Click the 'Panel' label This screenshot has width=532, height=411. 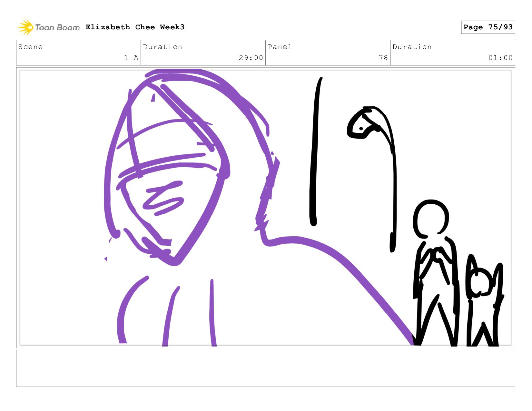coord(280,47)
